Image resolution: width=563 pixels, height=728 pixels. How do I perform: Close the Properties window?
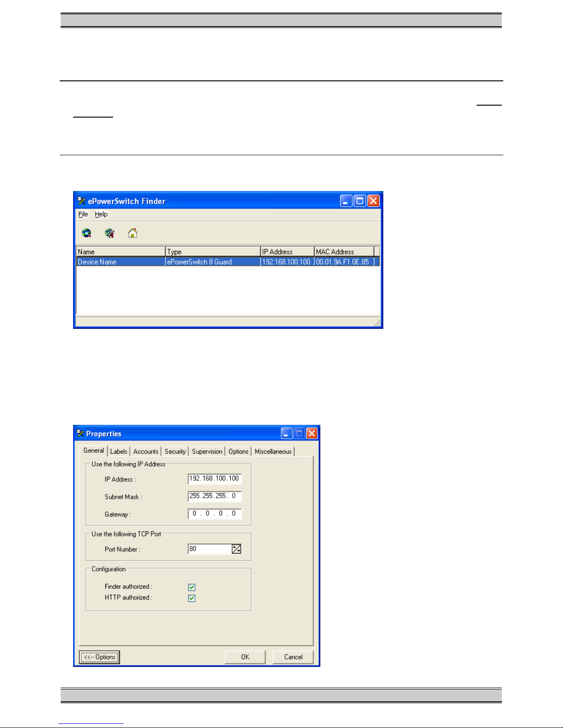pos(312,433)
